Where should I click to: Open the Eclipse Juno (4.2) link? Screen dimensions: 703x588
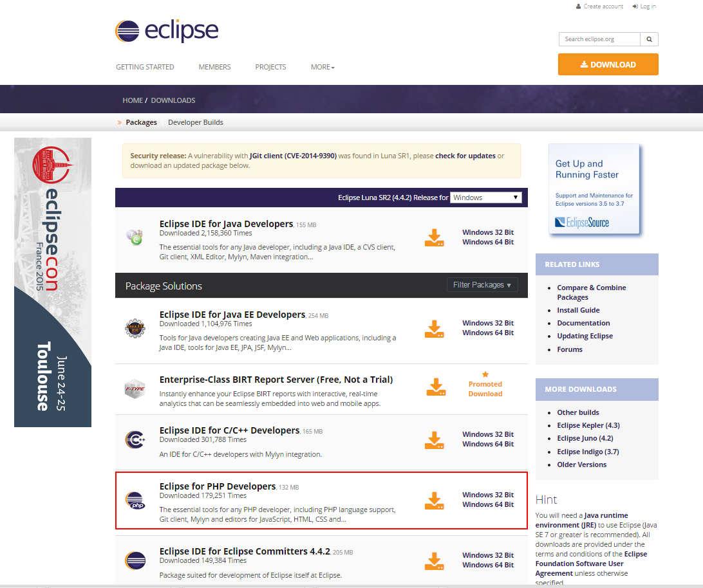click(585, 438)
